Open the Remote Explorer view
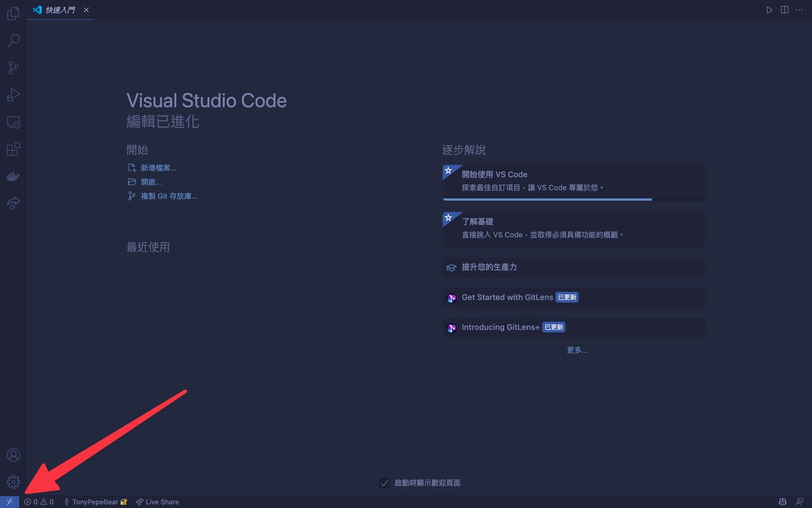Image resolution: width=812 pixels, height=508 pixels. 13,203
